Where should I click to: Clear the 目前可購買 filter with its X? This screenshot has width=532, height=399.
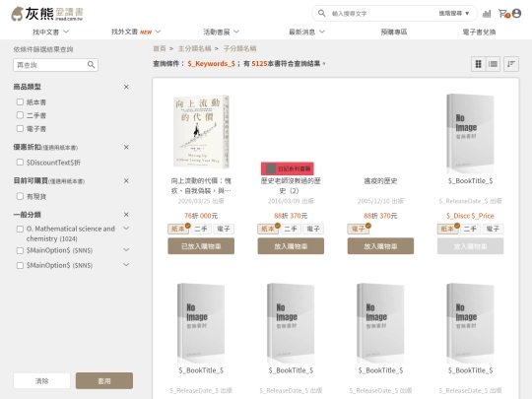coord(126,181)
